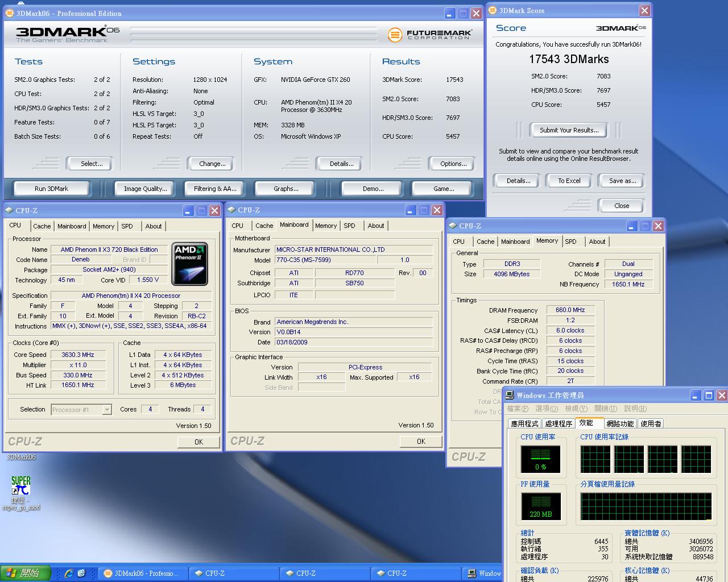Click the processor Name field value
The width and height of the screenshot is (728, 582).
click(109, 250)
